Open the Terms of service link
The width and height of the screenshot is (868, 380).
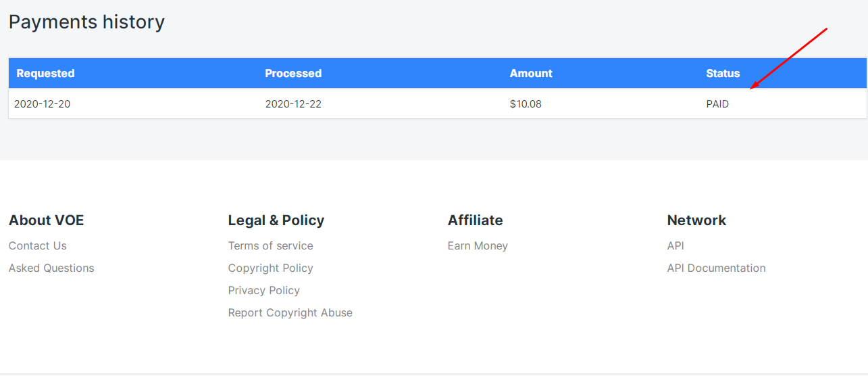[270, 245]
